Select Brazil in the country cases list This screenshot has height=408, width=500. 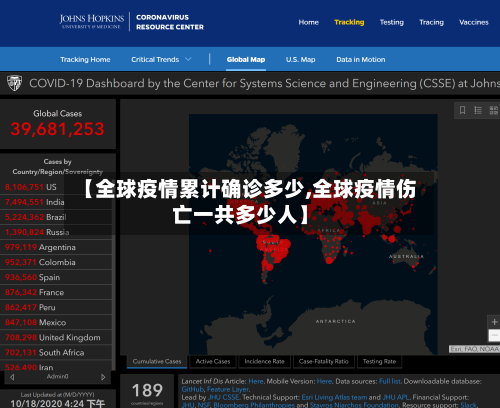[56, 217]
